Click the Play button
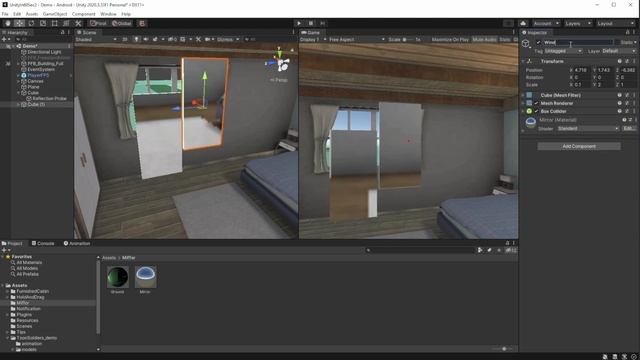Viewport: 640px width, 360px height. pos(299,23)
